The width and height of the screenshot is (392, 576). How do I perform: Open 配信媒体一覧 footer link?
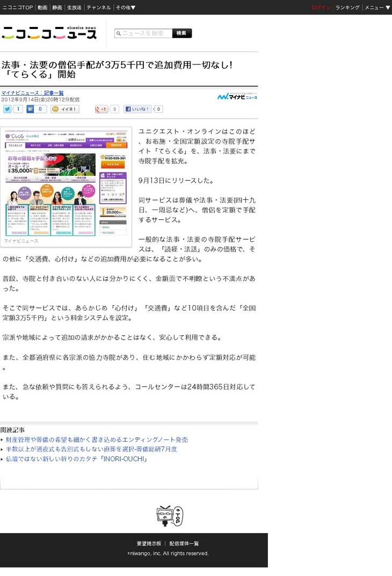[184, 544]
